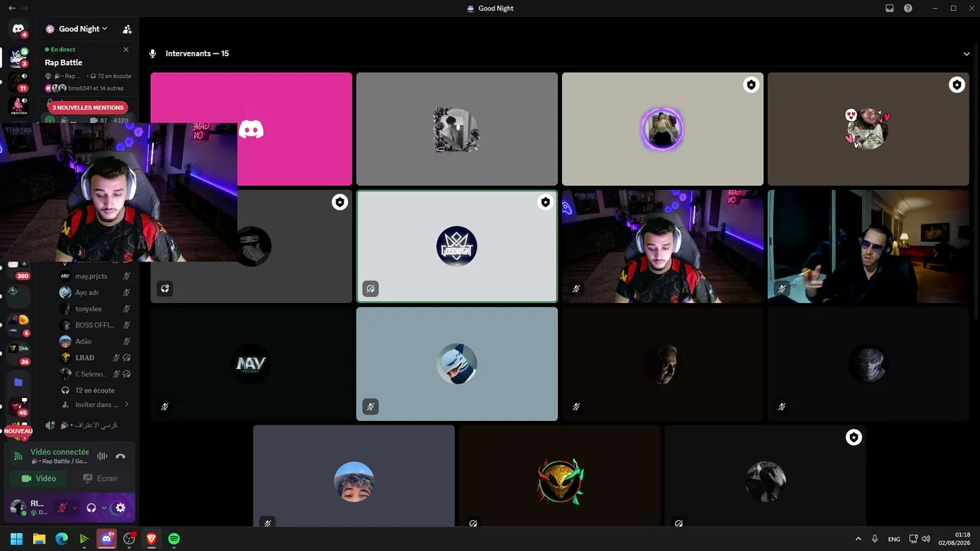Viewport: 980px width, 551px height.
Task: Open the Rap Battle stage title
Action: tap(64, 63)
